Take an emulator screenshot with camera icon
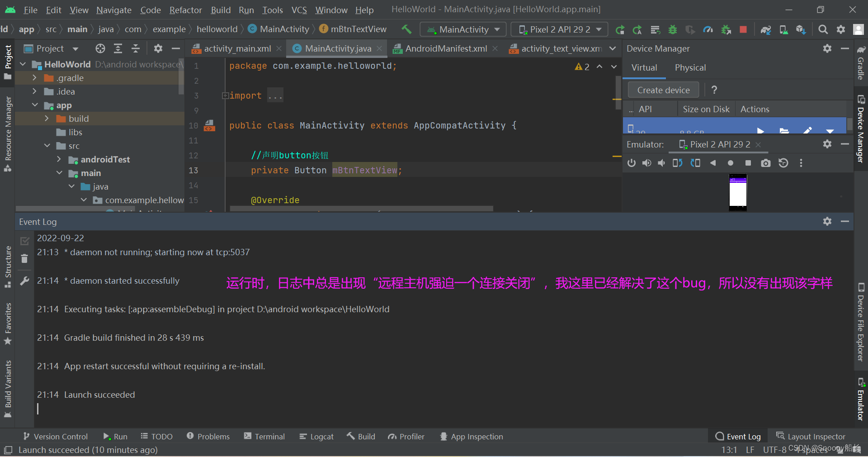This screenshot has width=868, height=457. click(x=765, y=163)
